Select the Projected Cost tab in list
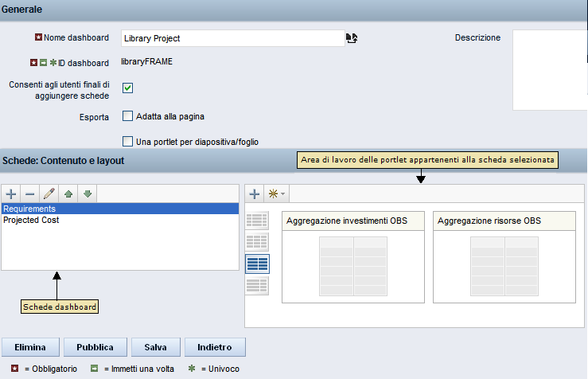 click(120, 220)
